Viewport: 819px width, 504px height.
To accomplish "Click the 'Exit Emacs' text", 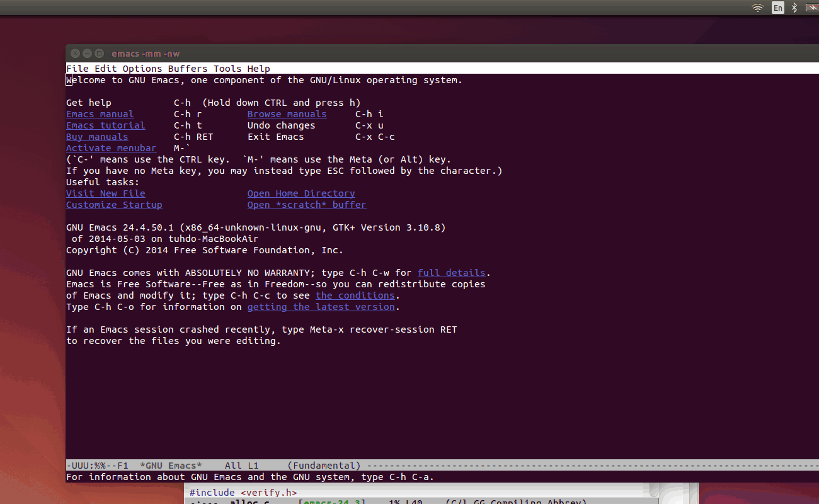I will click(276, 137).
